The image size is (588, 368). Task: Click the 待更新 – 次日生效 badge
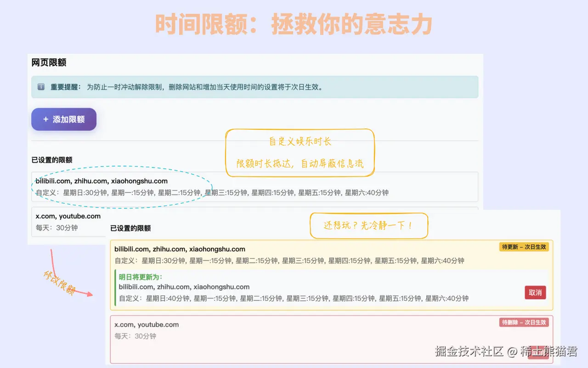(x=524, y=247)
